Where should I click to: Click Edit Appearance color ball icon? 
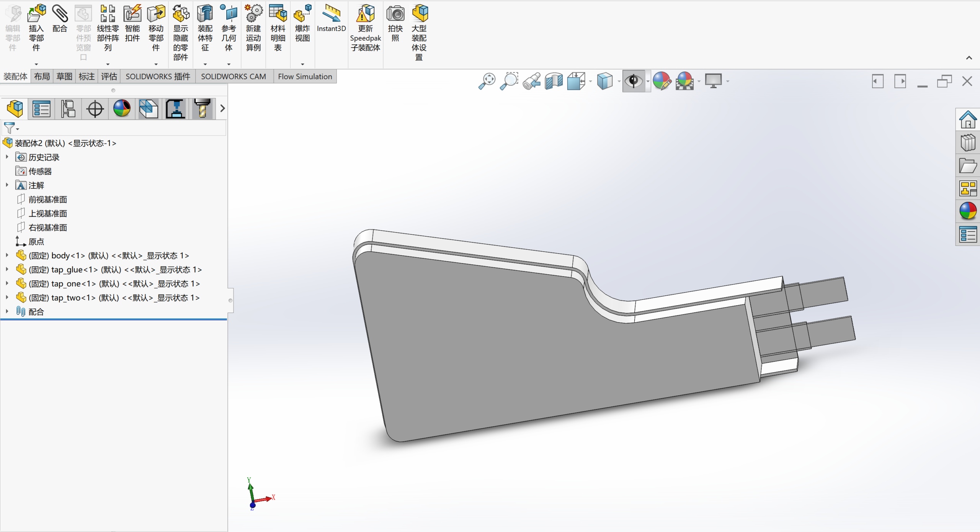[x=662, y=81]
